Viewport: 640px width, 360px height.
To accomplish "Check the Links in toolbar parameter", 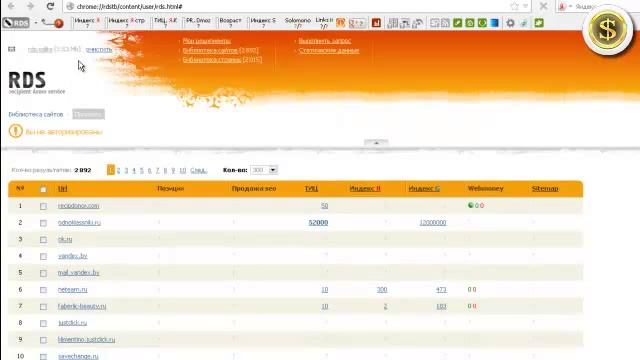I will (324, 23).
